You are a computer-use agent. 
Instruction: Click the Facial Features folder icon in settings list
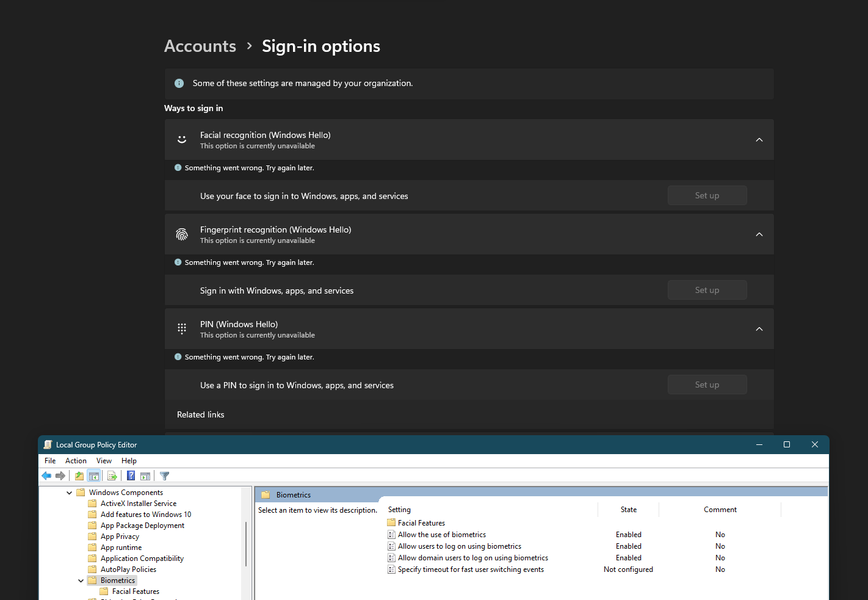tap(392, 523)
